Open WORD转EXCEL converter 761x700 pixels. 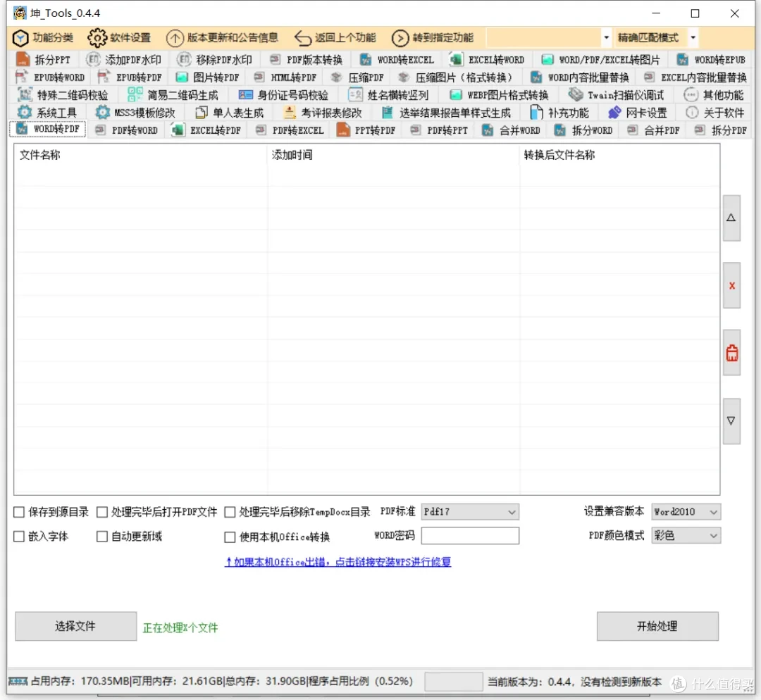[x=397, y=60]
